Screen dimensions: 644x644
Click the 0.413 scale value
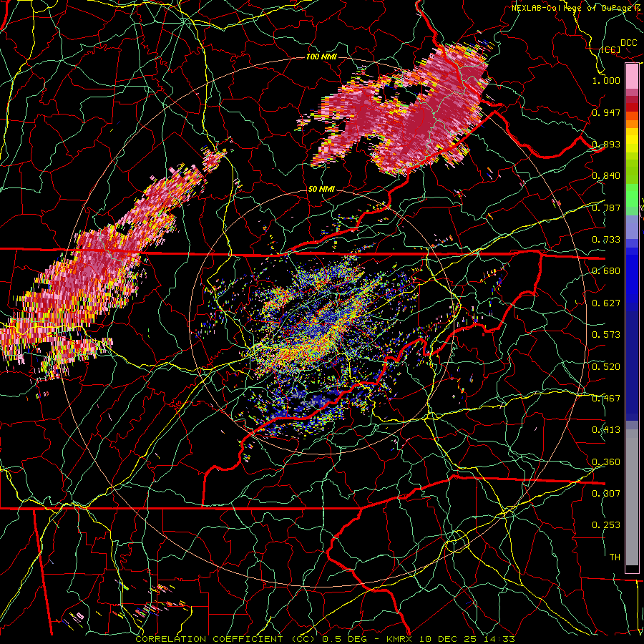pyautogui.click(x=606, y=430)
